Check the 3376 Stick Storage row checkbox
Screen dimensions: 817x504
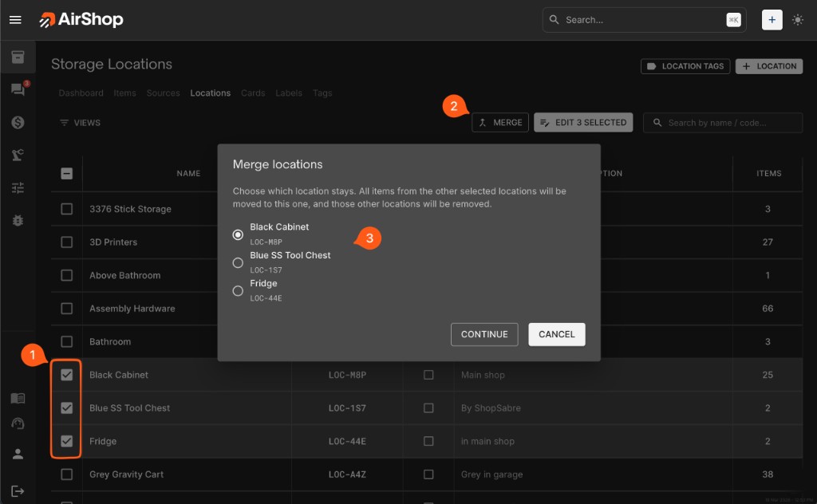[67, 209]
